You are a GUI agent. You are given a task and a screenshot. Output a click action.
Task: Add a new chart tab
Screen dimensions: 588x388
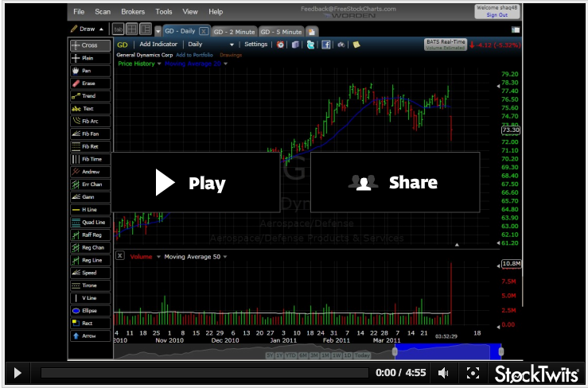[x=312, y=32]
